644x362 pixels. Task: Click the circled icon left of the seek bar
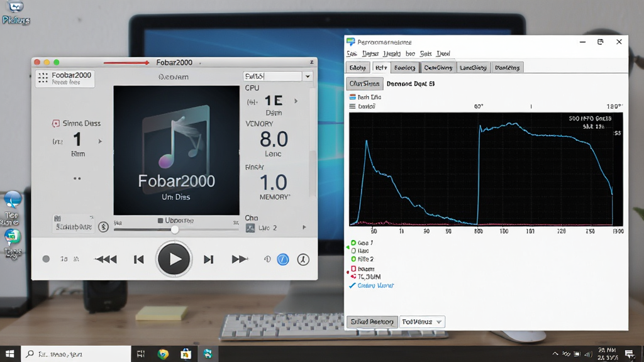104,226
